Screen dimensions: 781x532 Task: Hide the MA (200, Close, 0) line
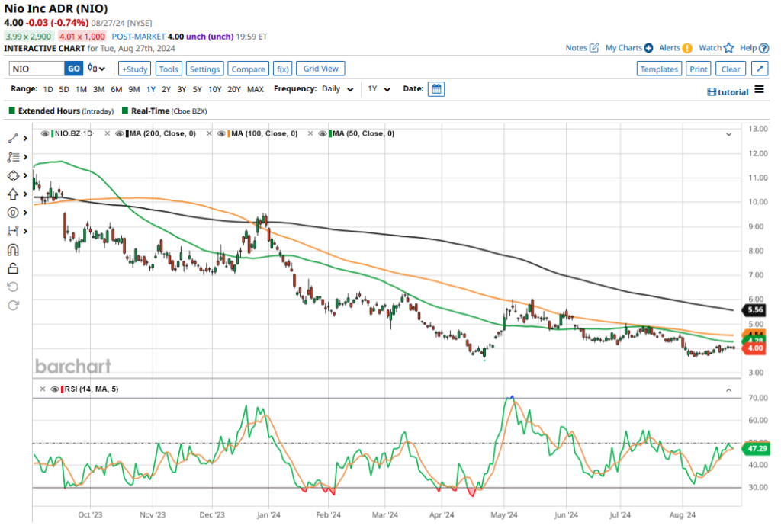coord(118,133)
